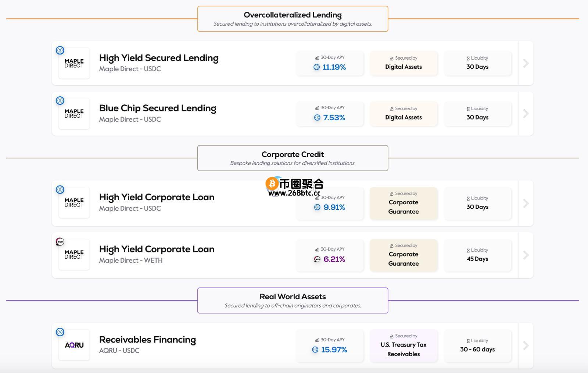Click hourglass icon by Liquidity of the 9.91% Corporate Loan

point(468,198)
